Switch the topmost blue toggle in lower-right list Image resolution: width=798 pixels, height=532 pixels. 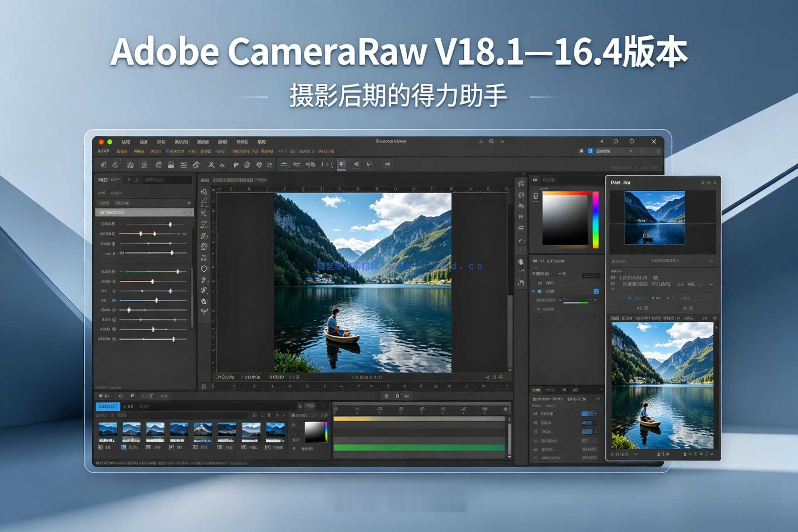coord(589,414)
